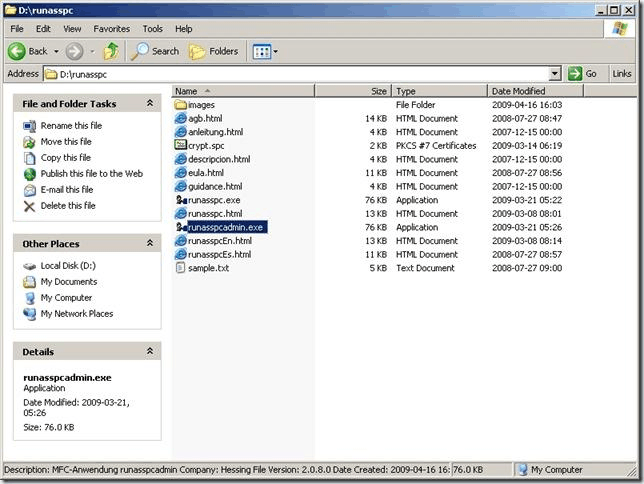
Task: Open the Tools menu
Action: coord(153,29)
